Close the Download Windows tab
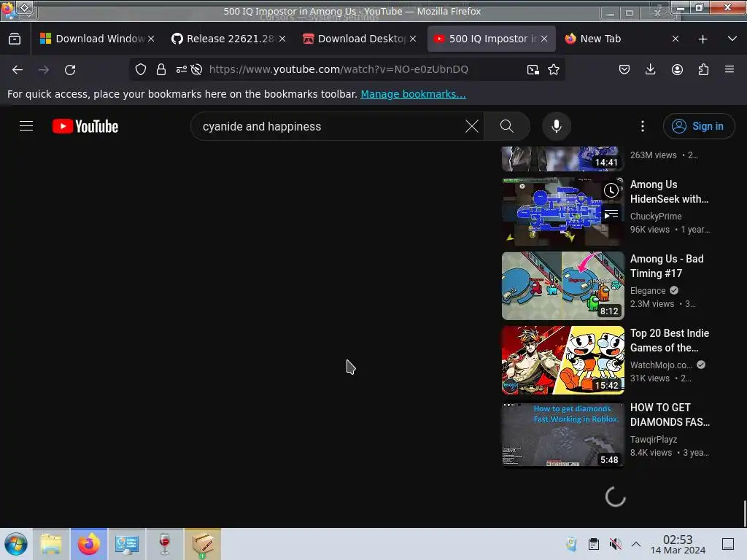 [151, 39]
